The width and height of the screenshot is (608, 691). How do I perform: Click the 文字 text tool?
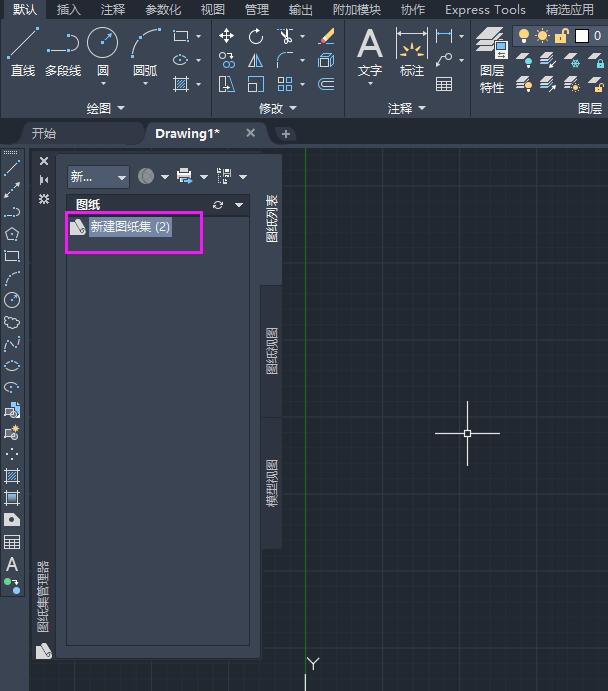pyautogui.click(x=370, y=52)
